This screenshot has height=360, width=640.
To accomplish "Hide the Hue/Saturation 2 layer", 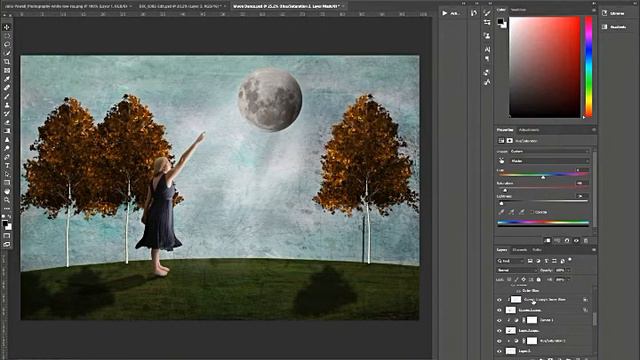I will pos(499,341).
